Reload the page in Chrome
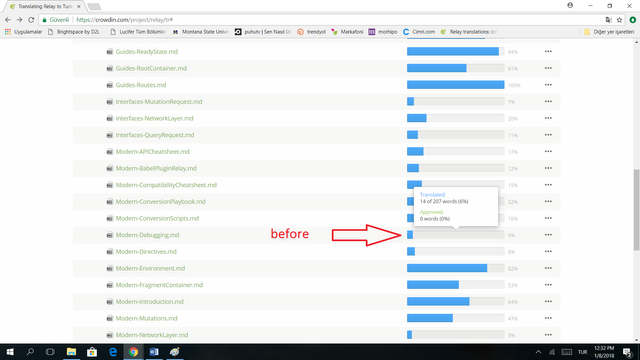The height and width of the screenshot is (360, 640). [x=31, y=20]
